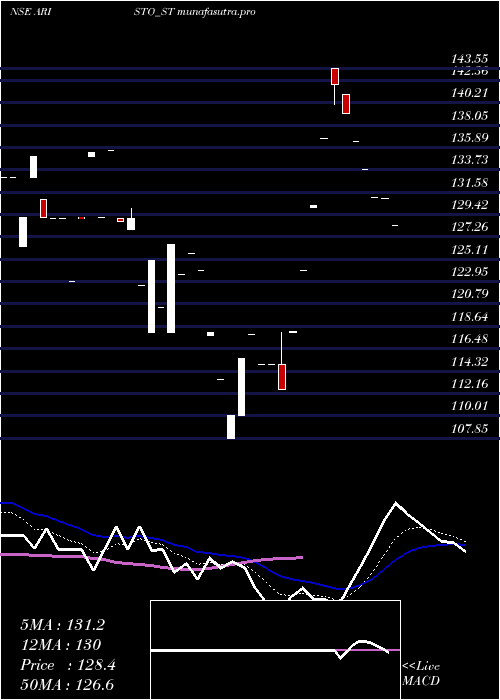Click the 129.42 price axis label
Image resolution: width=500 pixels, height=700 pixels.
click(x=469, y=205)
